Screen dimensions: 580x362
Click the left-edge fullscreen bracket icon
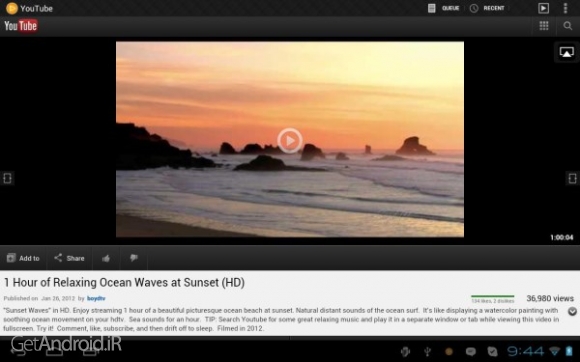click(x=7, y=178)
